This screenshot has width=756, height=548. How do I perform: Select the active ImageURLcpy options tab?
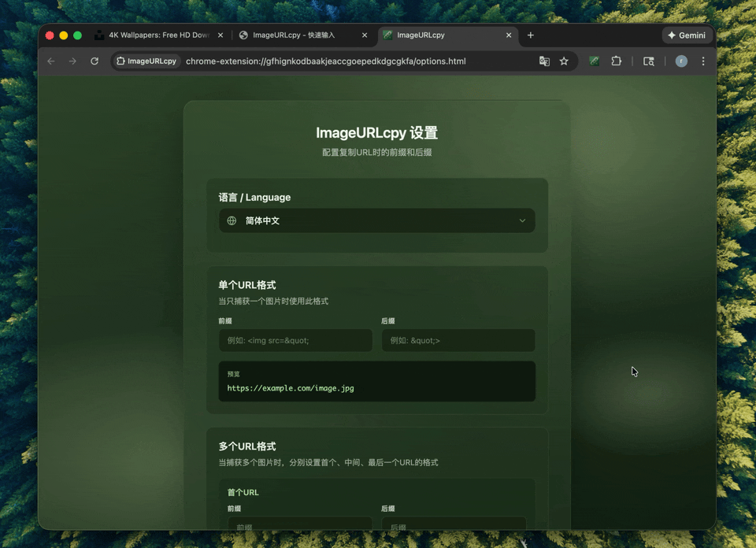(x=447, y=35)
